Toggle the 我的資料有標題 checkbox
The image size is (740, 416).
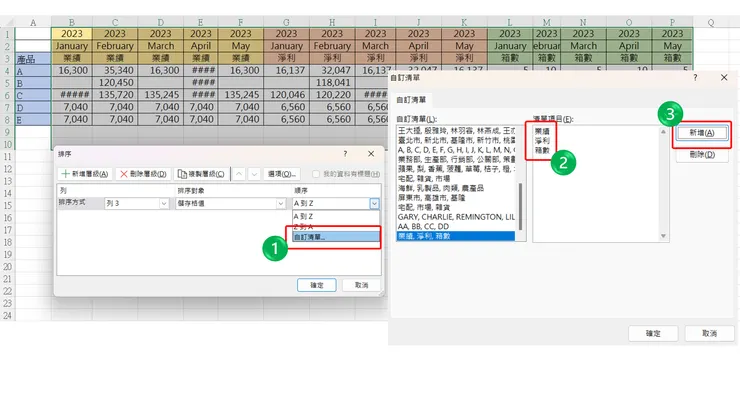click(x=316, y=174)
